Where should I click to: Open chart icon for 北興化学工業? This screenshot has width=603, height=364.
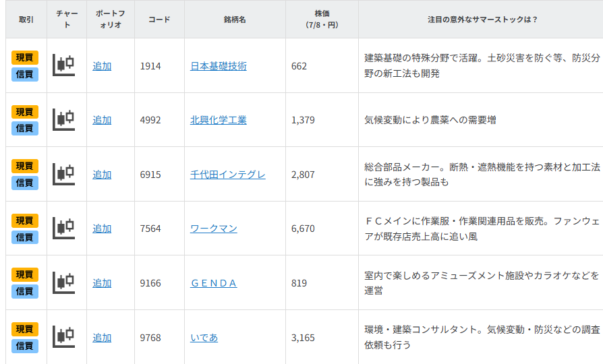pyautogui.click(x=64, y=119)
